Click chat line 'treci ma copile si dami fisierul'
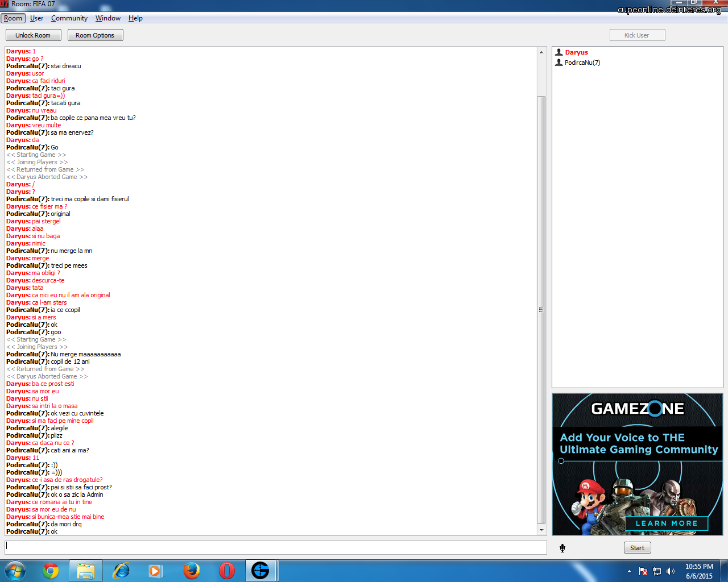Viewport: 728px width, 582px height. 90,199
